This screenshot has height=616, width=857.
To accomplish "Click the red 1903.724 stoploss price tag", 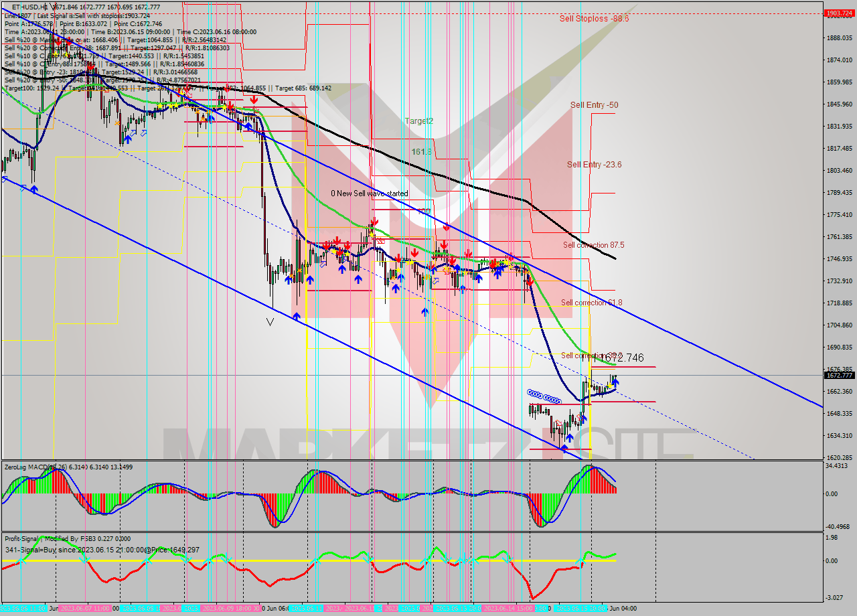I will point(839,13).
